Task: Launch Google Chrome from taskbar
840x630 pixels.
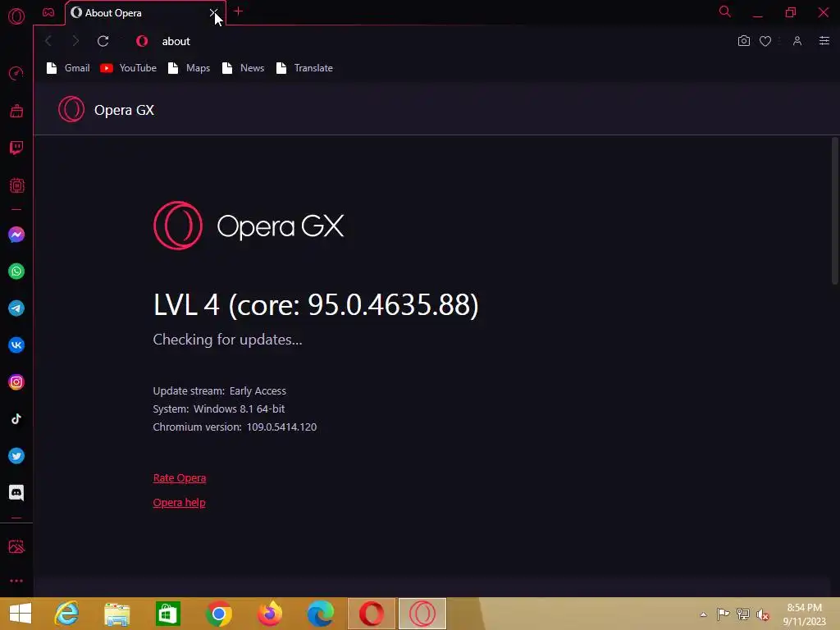Action: pyautogui.click(x=218, y=614)
